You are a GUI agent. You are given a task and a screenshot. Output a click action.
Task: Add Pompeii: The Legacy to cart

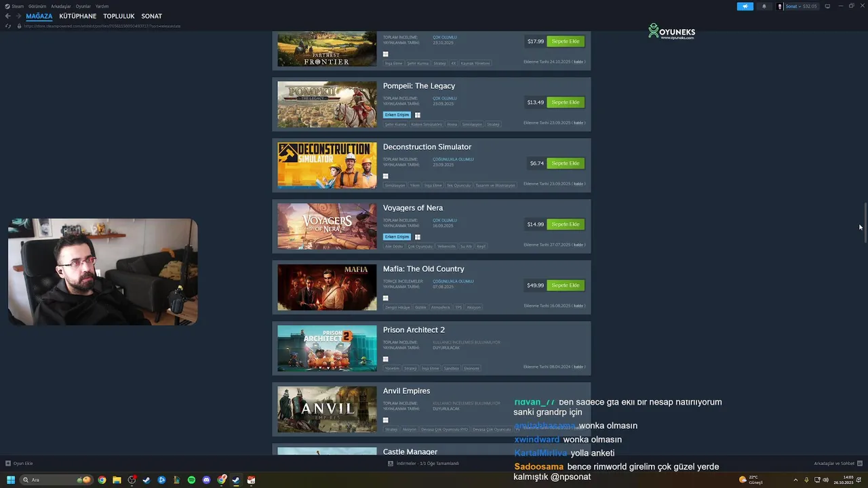566,102
